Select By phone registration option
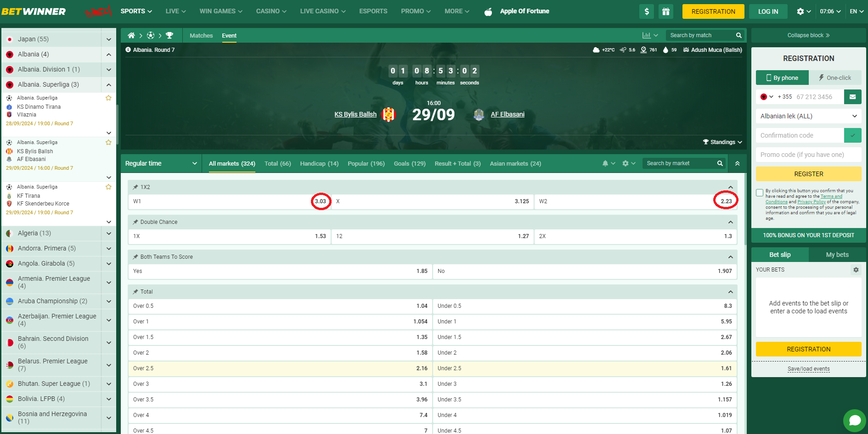Viewport: 868px width, 434px height. click(783, 78)
